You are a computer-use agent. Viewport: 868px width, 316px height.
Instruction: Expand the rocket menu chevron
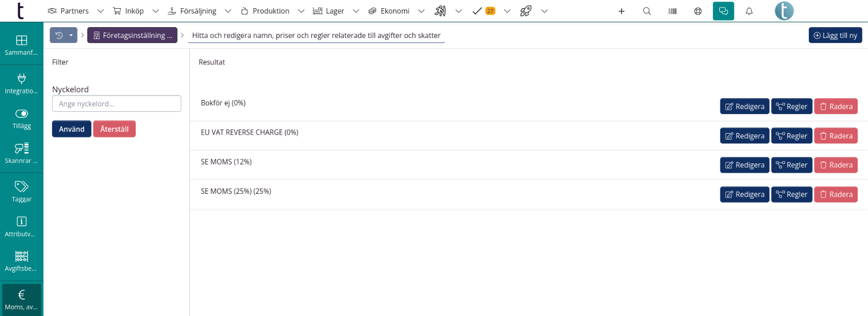[544, 11]
